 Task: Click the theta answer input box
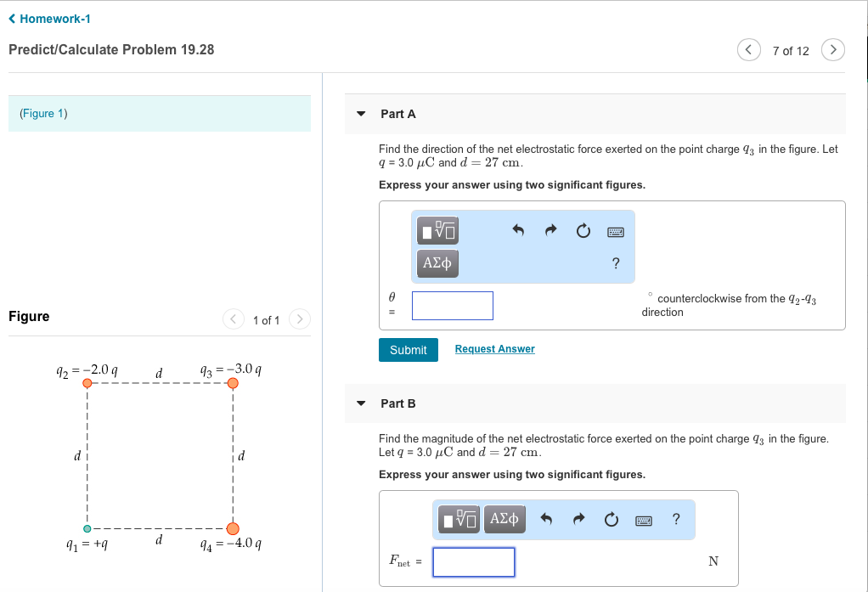tap(452, 305)
